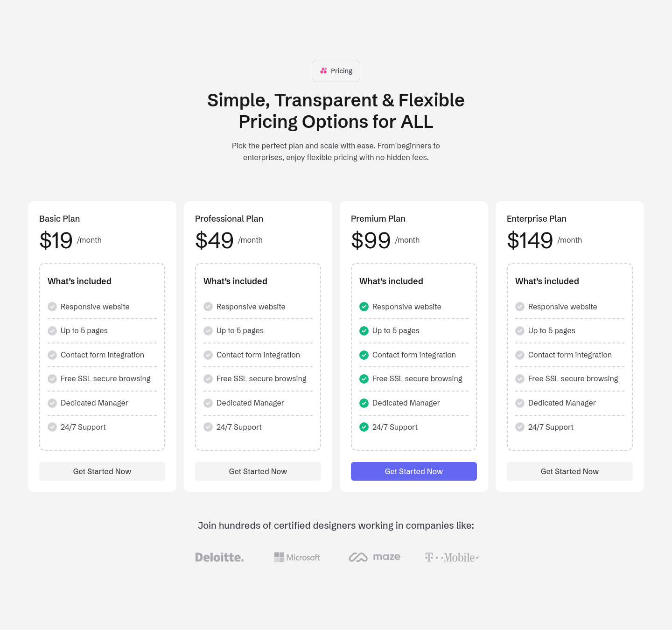The image size is (672, 630).
Task: Expand the What's included section in Basic Plan
Action: tap(79, 281)
